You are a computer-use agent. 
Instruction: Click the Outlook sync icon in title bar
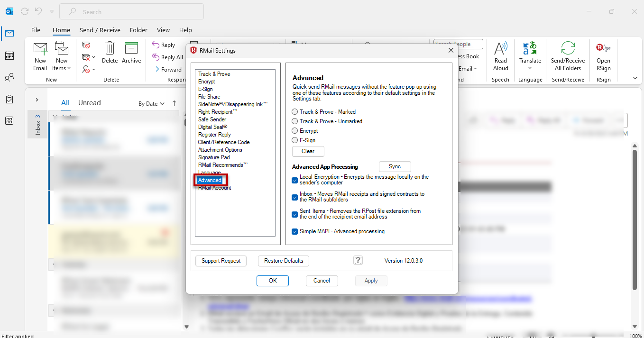pyautogui.click(x=25, y=11)
